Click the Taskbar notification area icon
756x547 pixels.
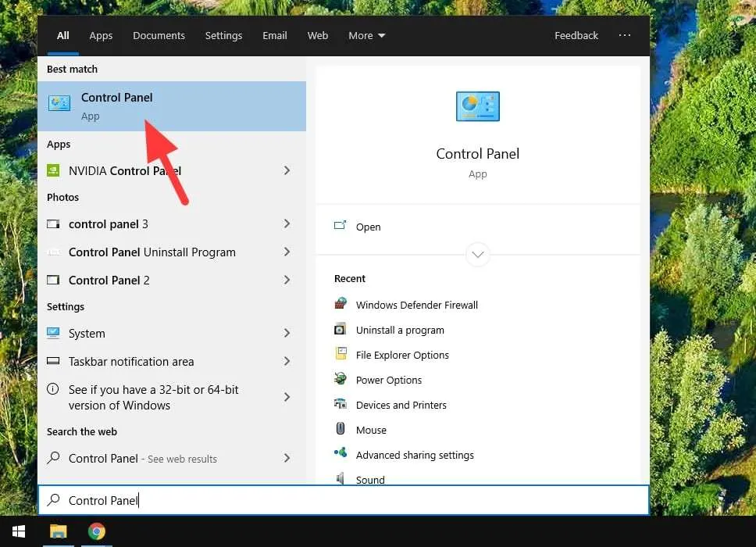53,361
